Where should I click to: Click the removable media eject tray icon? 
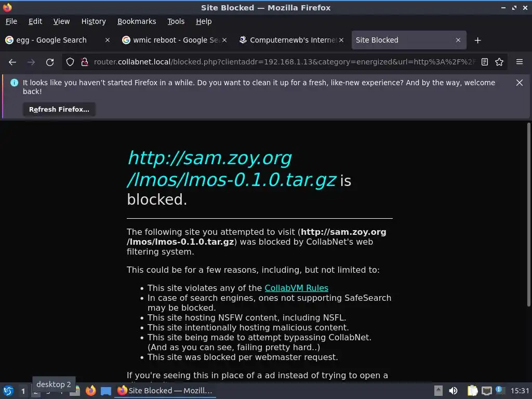click(x=438, y=391)
